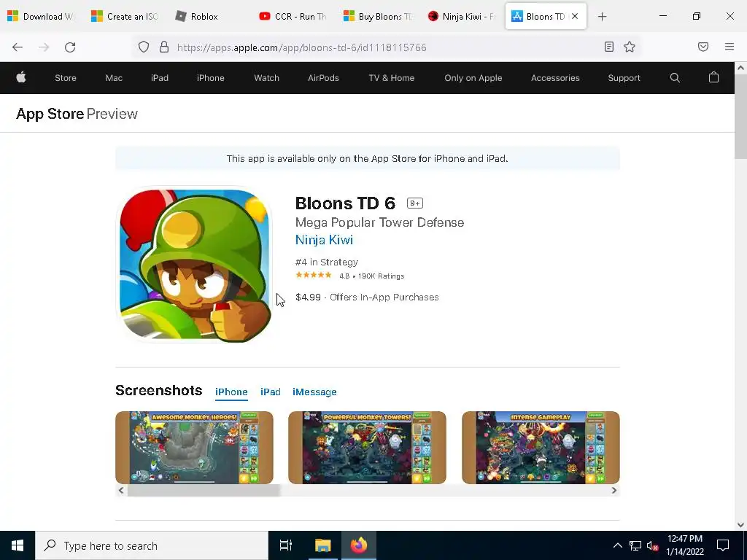Select the iPad screenshots tab
The height and width of the screenshot is (560, 747).
(x=270, y=392)
